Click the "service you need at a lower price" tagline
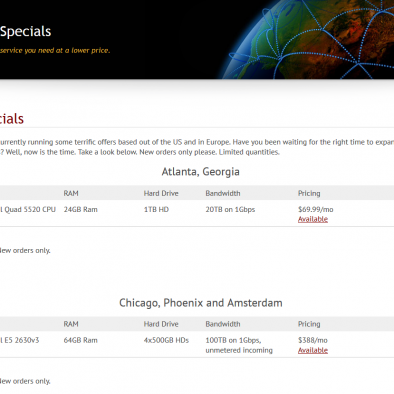Screen dimensions: 394x394 [55, 50]
